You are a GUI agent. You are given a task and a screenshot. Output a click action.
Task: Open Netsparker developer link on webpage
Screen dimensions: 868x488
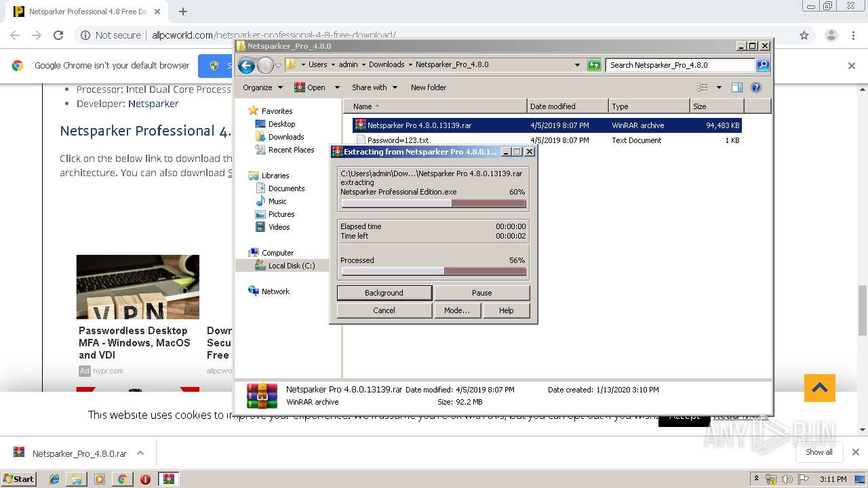tap(153, 104)
